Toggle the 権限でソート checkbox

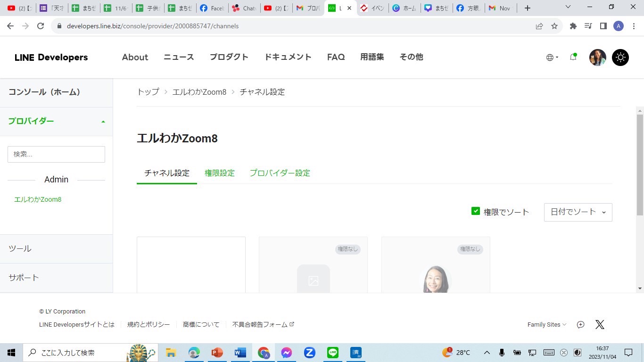[x=476, y=211]
